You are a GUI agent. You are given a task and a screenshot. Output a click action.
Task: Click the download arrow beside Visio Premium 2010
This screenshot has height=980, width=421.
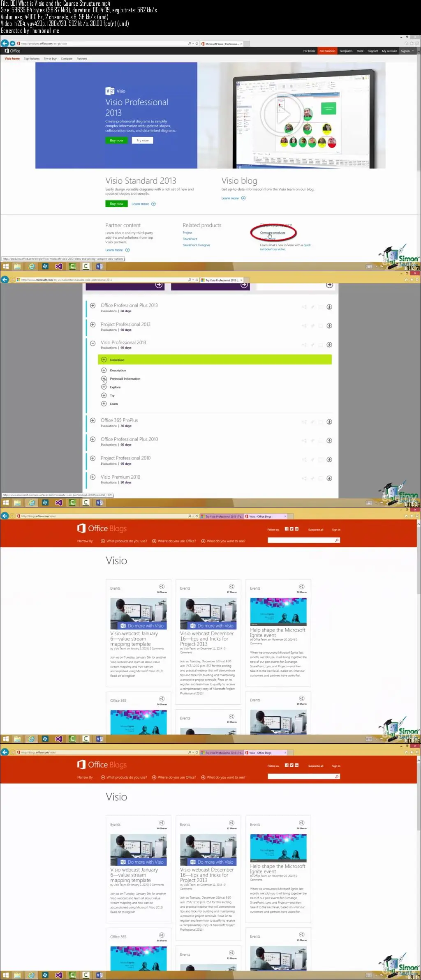[x=329, y=479]
